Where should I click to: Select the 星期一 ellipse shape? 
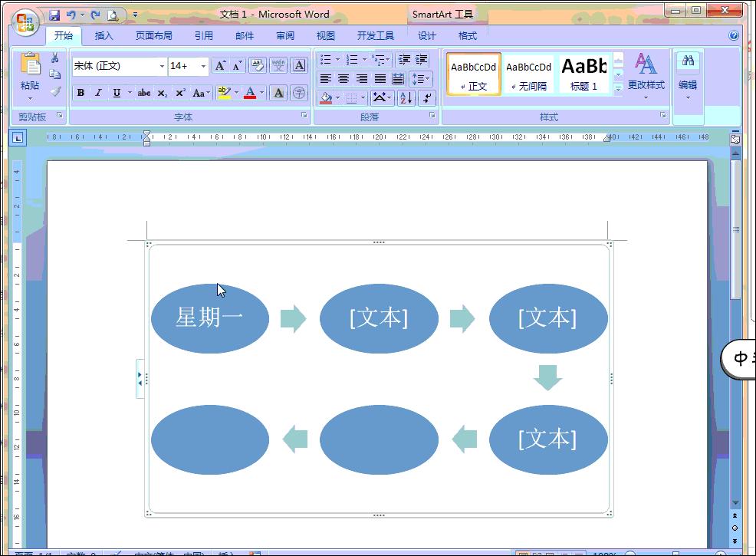[x=210, y=318]
